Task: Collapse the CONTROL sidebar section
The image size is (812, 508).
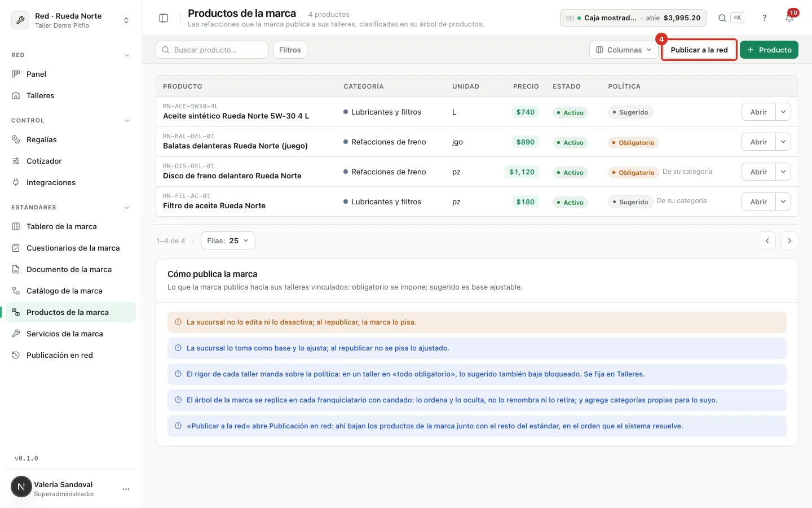Action: 127,121
